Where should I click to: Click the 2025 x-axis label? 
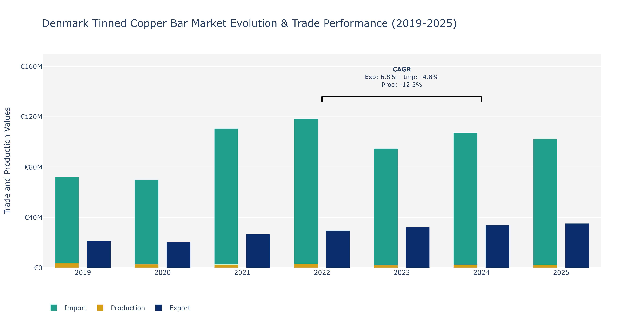point(561,272)
